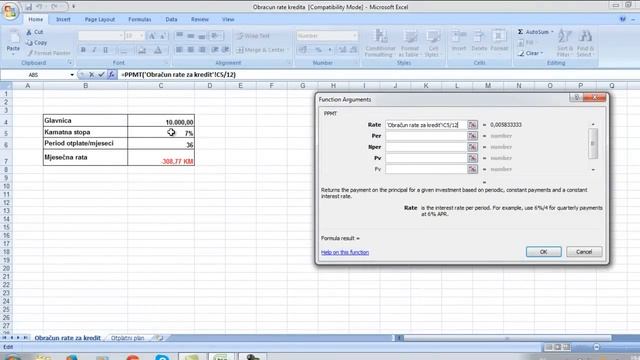Click the fx Insert Function button
Screen dimensions: 640x360
point(111,75)
